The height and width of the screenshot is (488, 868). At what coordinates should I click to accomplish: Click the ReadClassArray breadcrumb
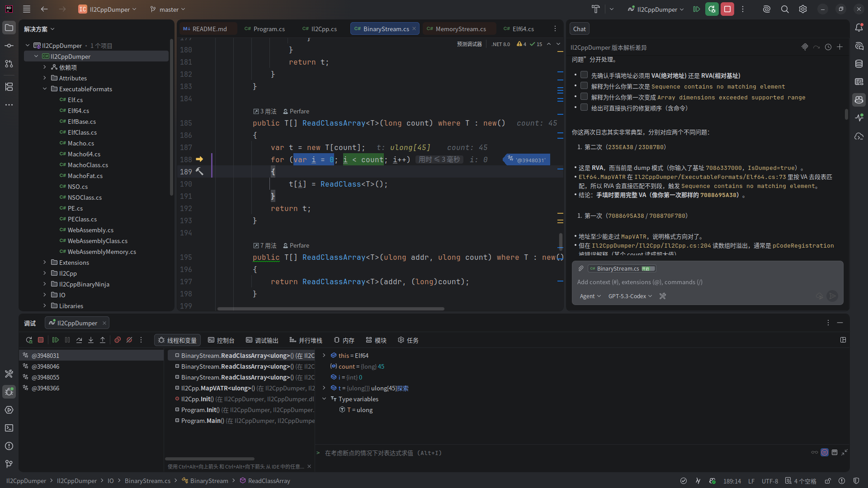click(x=269, y=481)
